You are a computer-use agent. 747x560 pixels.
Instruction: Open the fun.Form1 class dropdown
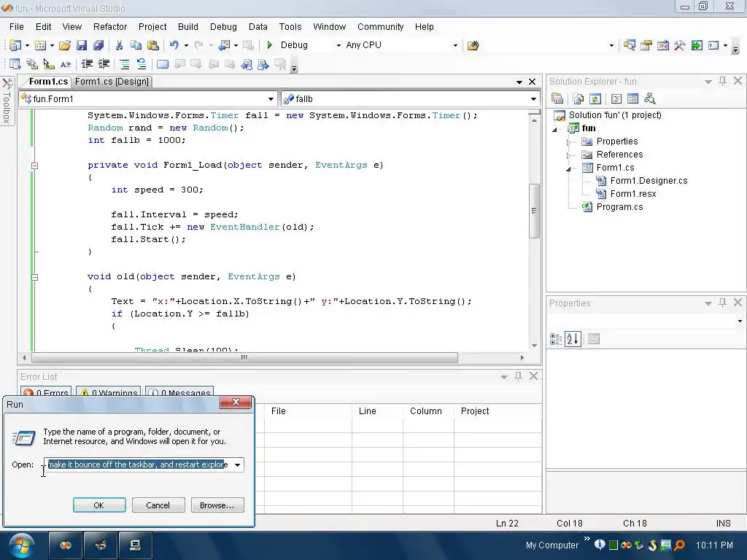pos(271,99)
